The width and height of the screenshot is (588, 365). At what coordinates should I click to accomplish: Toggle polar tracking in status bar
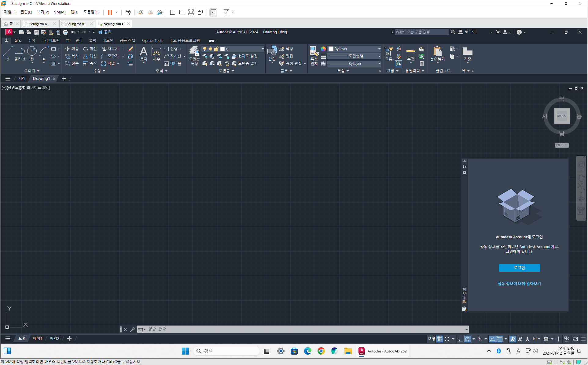(467, 339)
